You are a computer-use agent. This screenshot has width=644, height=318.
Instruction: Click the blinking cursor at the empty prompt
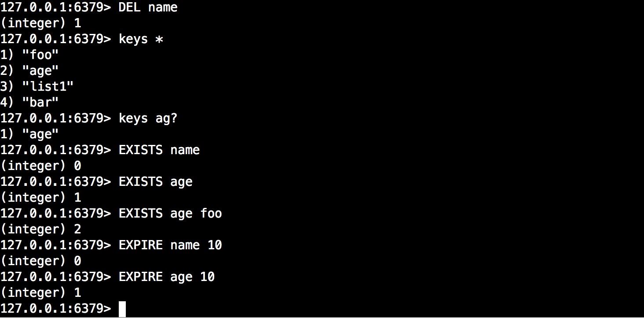122,309
